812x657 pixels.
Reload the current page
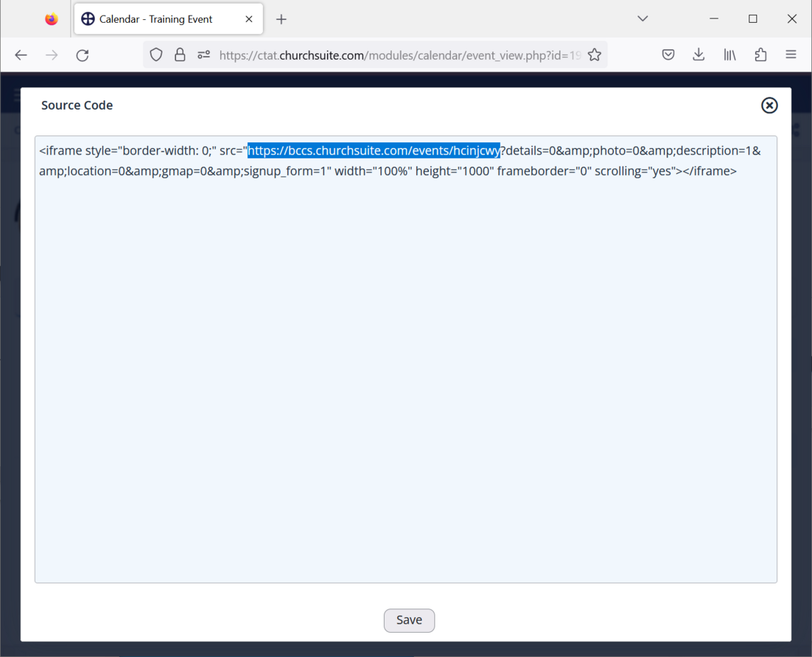pyautogui.click(x=83, y=55)
